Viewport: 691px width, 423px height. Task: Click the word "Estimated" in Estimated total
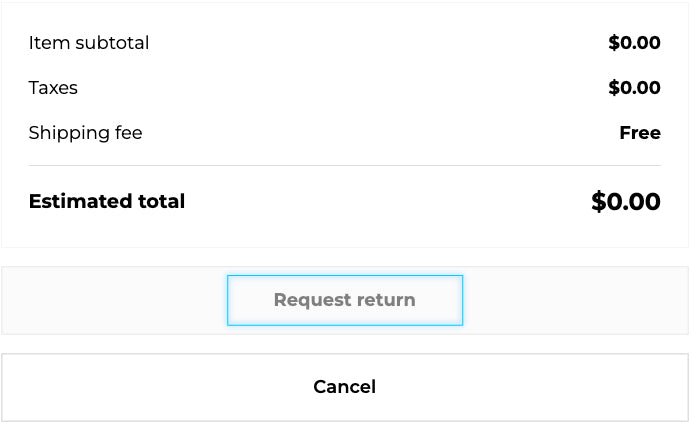80,201
